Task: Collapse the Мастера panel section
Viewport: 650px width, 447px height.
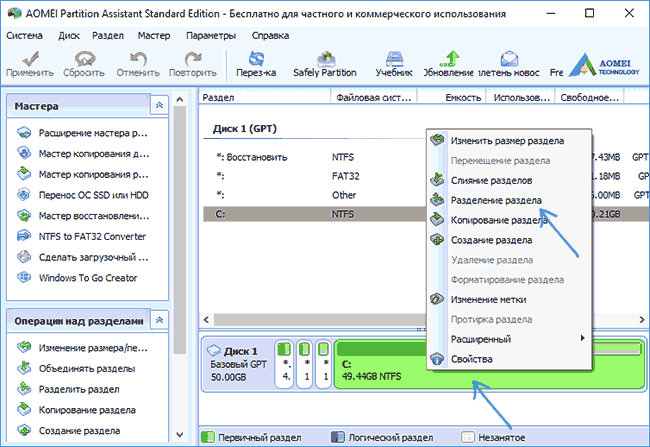Action: click(x=158, y=105)
